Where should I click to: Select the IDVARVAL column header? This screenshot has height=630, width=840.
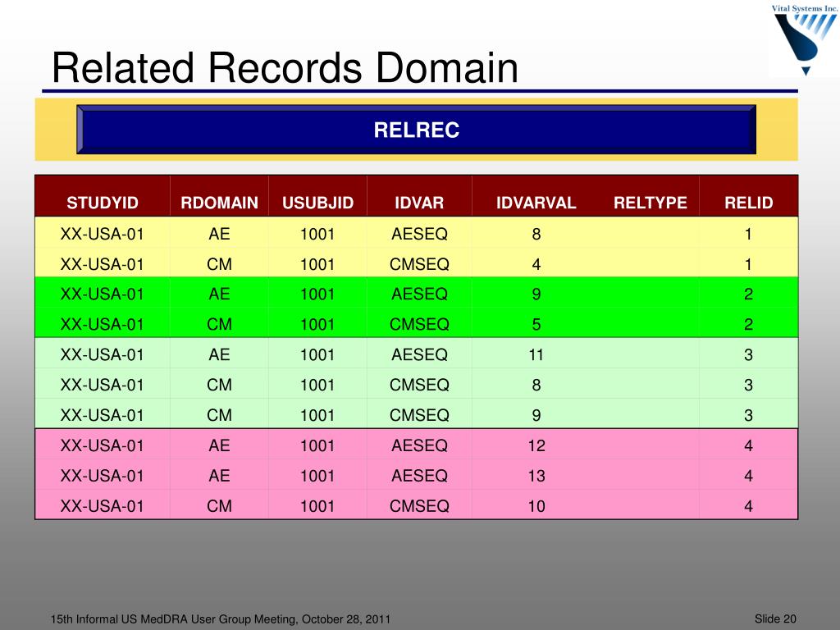pos(536,203)
